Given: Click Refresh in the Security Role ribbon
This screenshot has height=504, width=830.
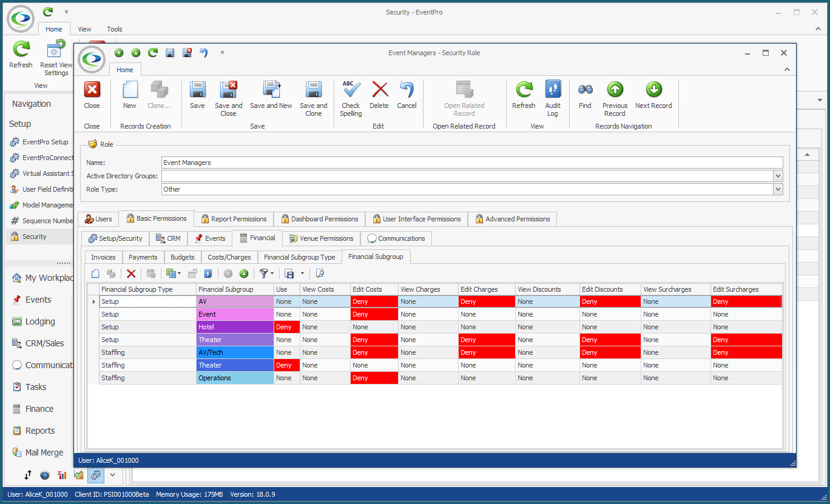Looking at the screenshot, I should coord(524,96).
